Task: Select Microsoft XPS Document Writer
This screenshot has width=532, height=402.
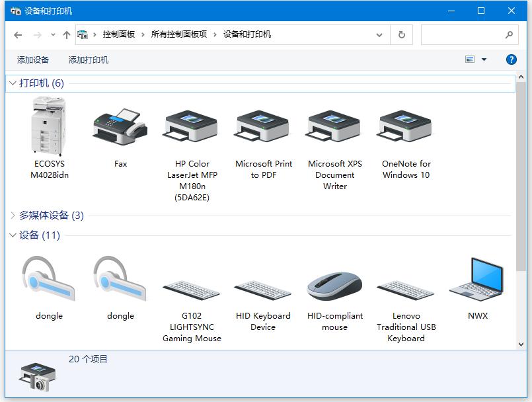Action: 334,126
